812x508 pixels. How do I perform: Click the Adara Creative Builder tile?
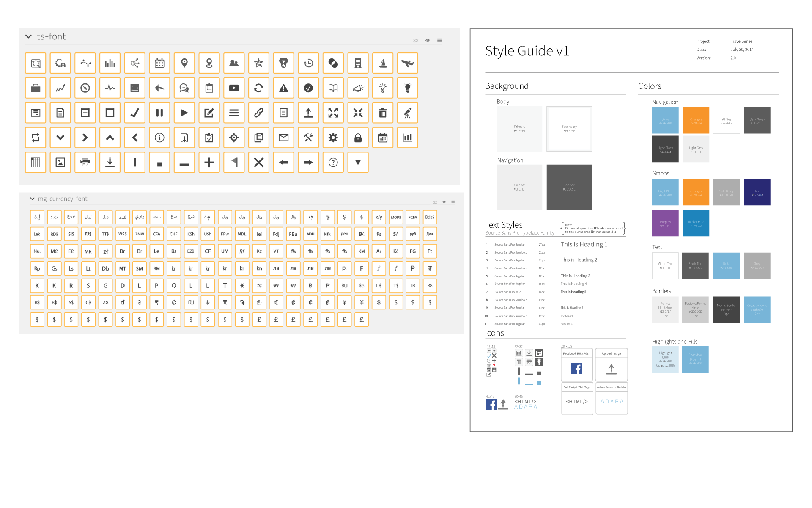[x=612, y=399]
